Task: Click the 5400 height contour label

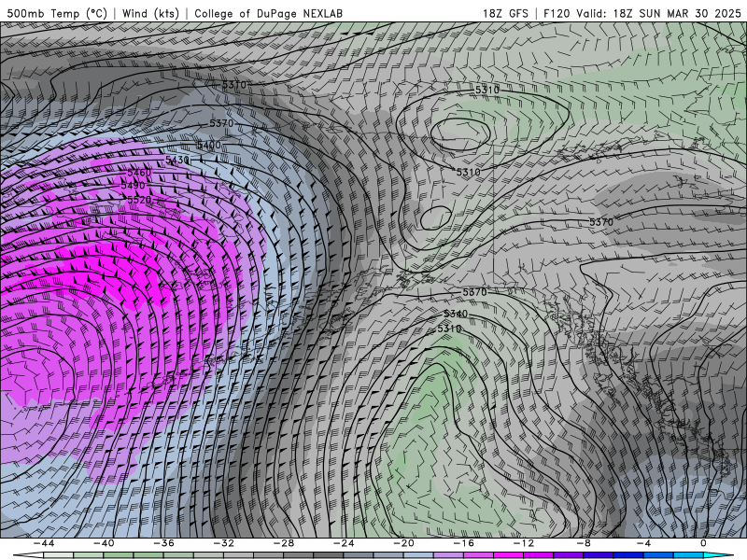Action: (208, 145)
